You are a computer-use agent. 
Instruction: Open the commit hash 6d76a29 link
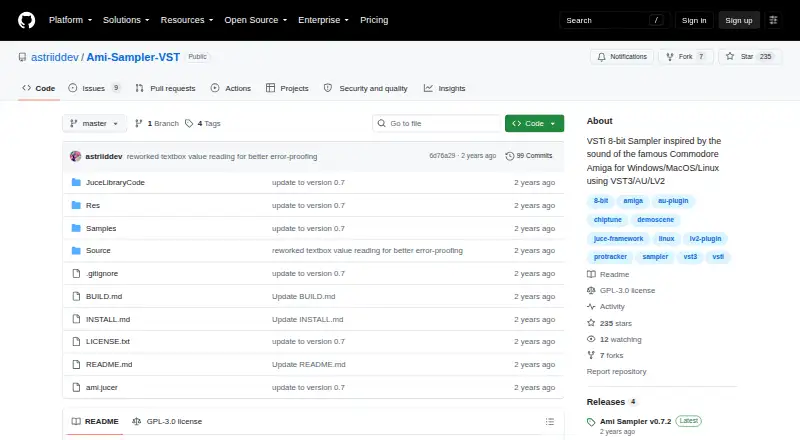[x=442, y=156]
